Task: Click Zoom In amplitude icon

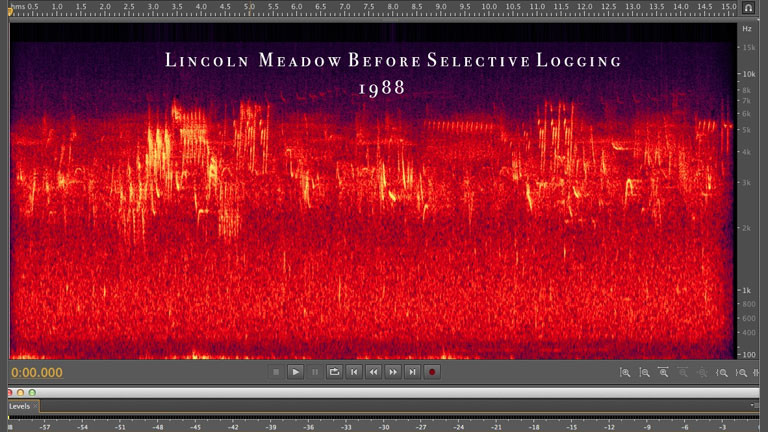Action: coord(625,373)
